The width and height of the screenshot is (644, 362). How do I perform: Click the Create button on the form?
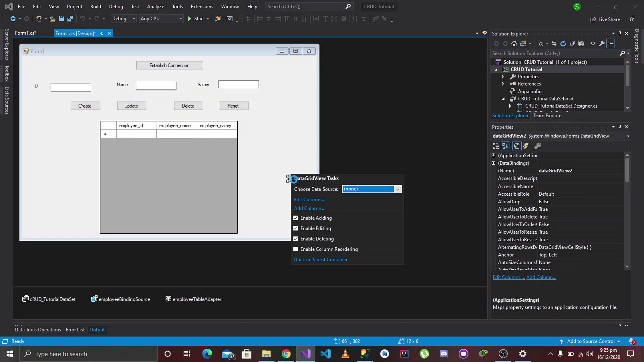tap(85, 106)
